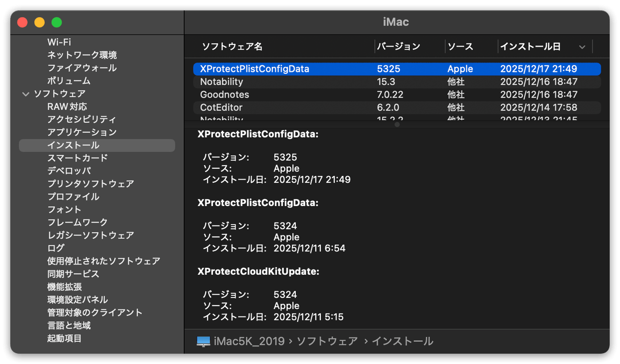Select プリンタソフトウェア in the sidebar
Screen dimensions: 620x364
(90, 184)
